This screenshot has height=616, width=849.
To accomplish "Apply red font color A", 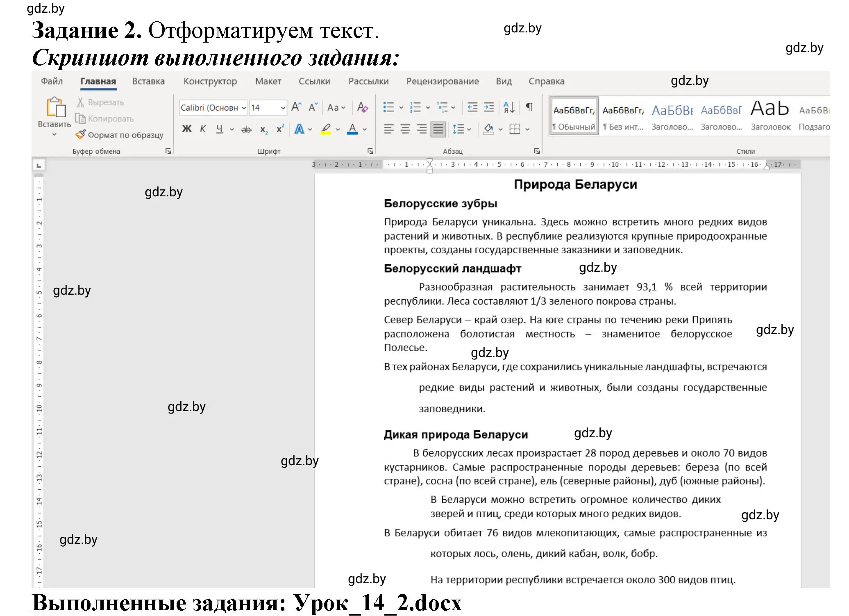I will 352,129.
